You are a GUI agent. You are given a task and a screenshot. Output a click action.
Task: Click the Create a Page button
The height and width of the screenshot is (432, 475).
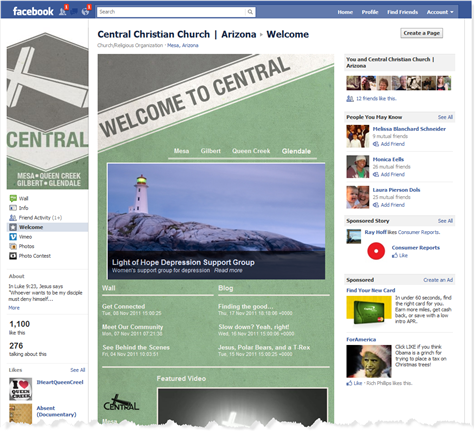(422, 33)
